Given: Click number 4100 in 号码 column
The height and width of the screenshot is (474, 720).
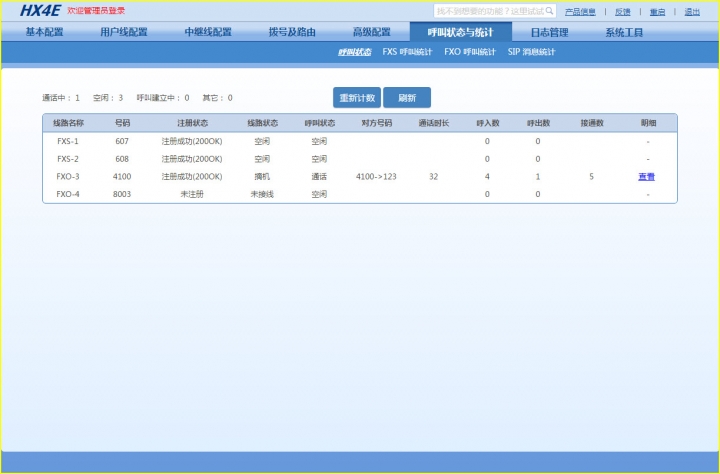Looking at the screenshot, I should 122,176.
